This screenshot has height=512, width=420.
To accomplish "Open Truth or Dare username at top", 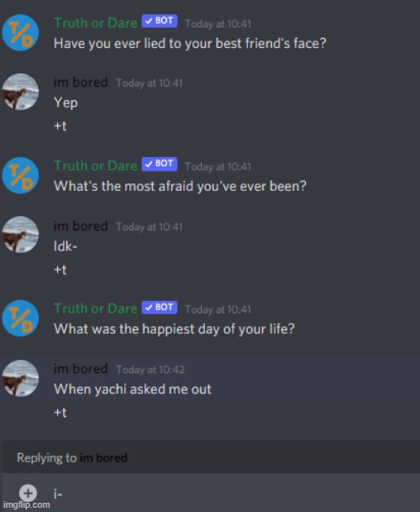I will click(96, 23).
